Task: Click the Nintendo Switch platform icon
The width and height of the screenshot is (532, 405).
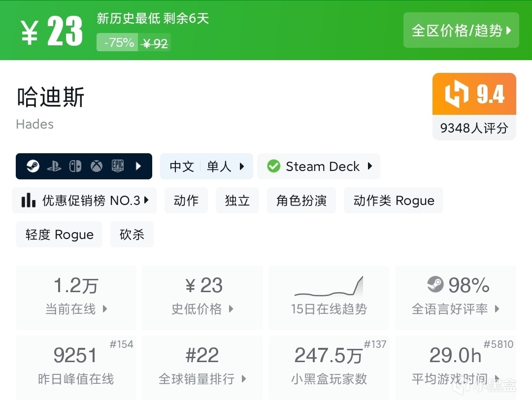Action: 75,167
